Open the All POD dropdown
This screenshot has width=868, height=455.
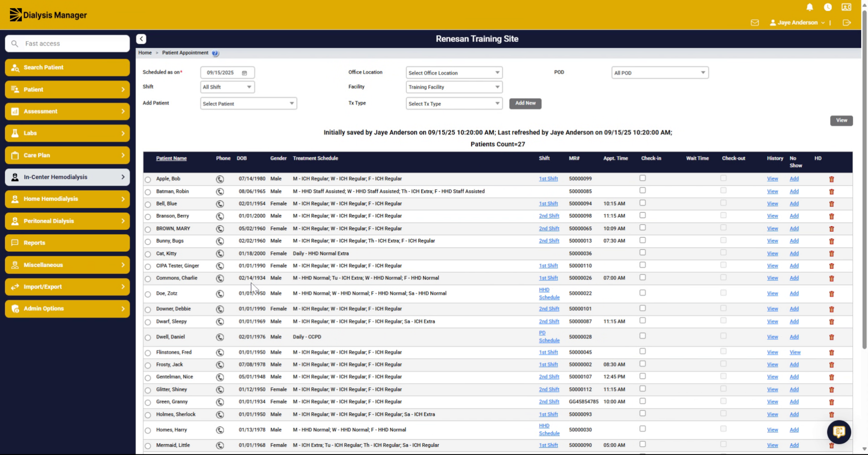pyautogui.click(x=660, y=73)
